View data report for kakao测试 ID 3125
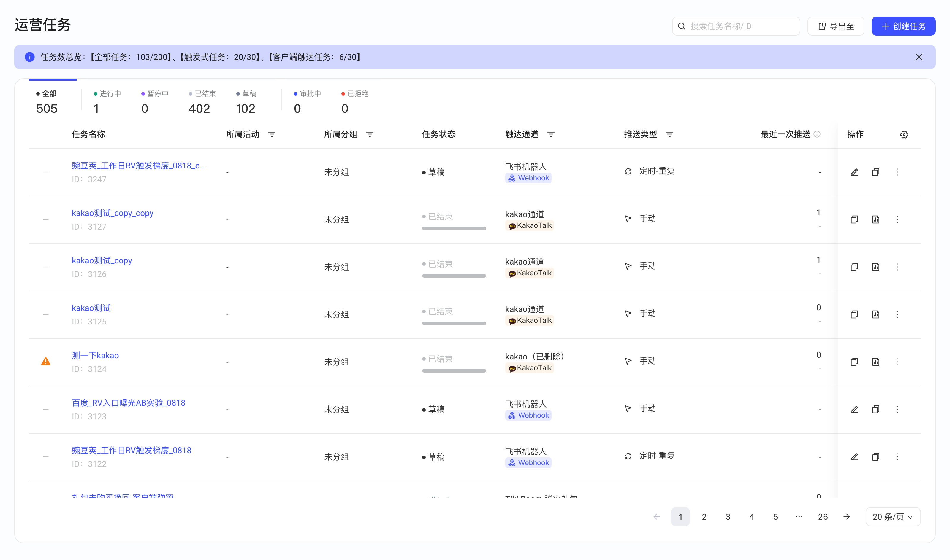Screen dimensions: 950x560 [875, 314]
